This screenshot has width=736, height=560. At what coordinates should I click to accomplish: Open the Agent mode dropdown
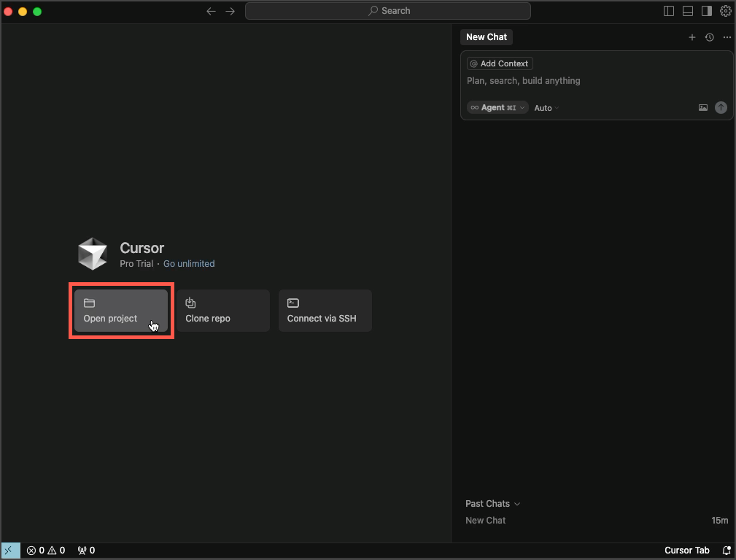coord(497,107)
